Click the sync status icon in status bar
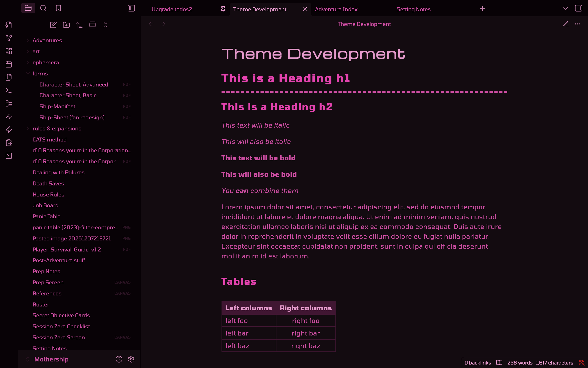 (x=581, y=363)
